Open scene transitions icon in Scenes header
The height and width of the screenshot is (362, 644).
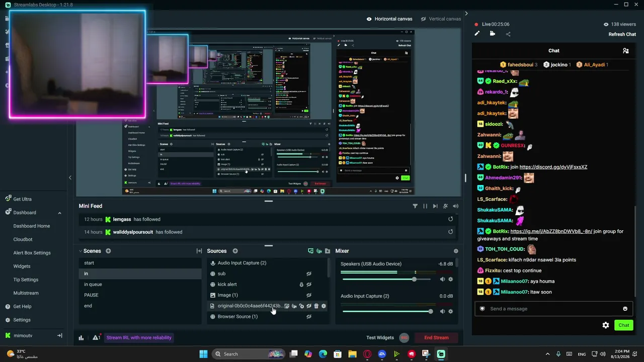tap(199, 251)
